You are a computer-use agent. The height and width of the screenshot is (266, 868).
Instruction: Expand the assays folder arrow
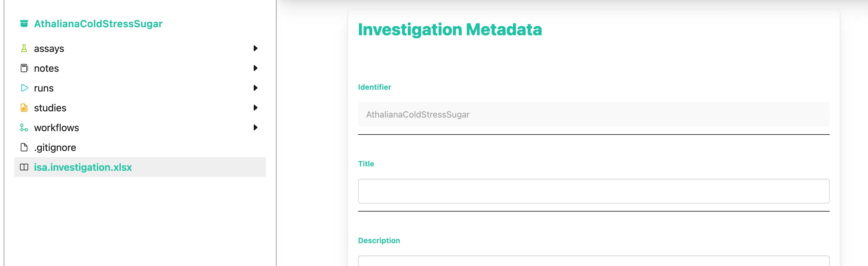pos(255,48)
